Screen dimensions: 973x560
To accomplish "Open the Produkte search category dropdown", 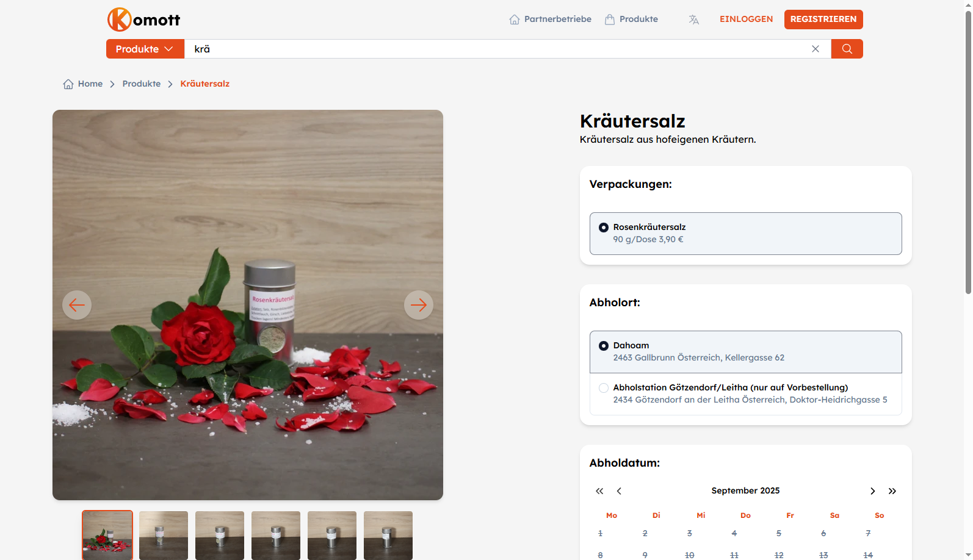I will click(x=145, y=49).
